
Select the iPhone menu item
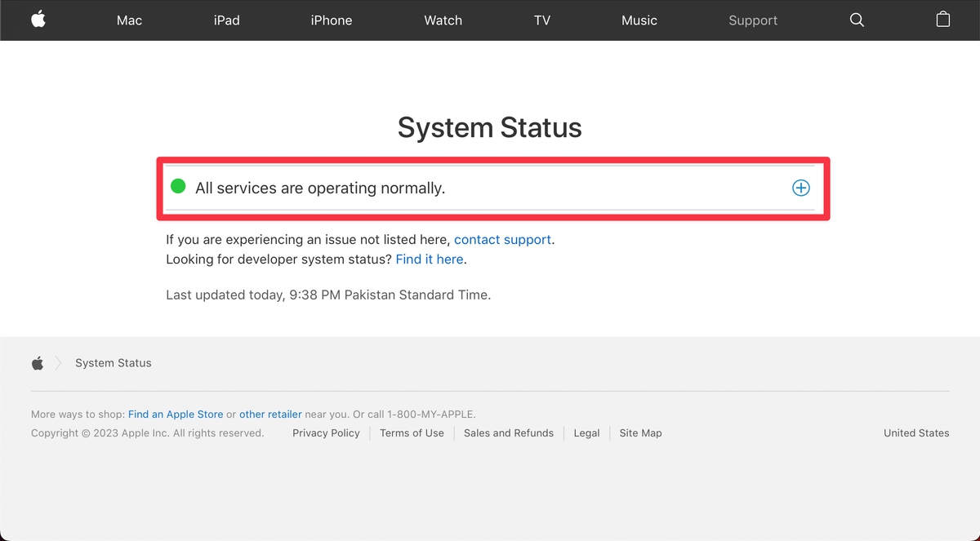click(x=332, y=20)
